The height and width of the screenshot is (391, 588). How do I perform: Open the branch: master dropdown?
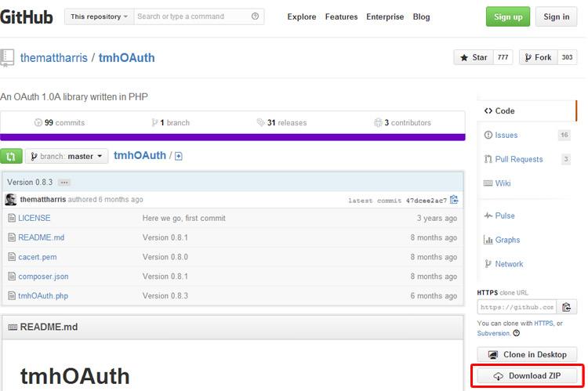67,157
